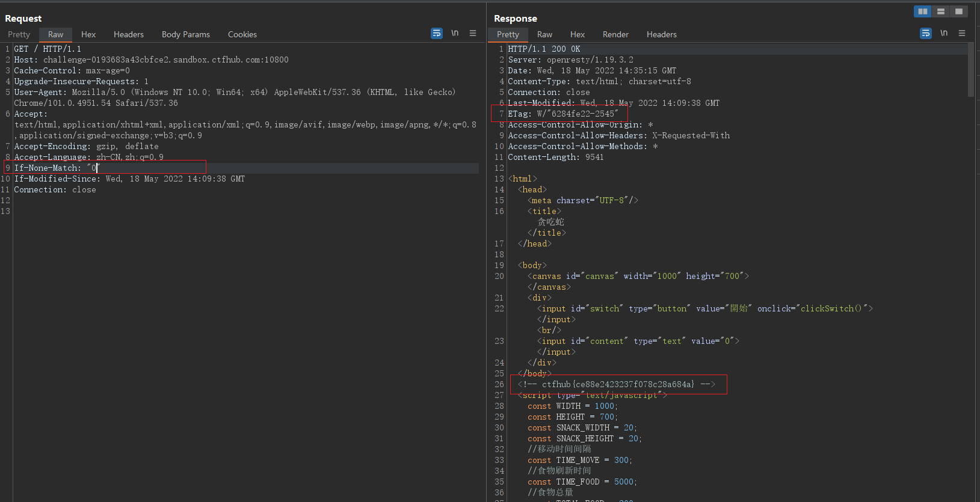
Task: Open the Request panel hamburger options menu
Action: point(473,33)
